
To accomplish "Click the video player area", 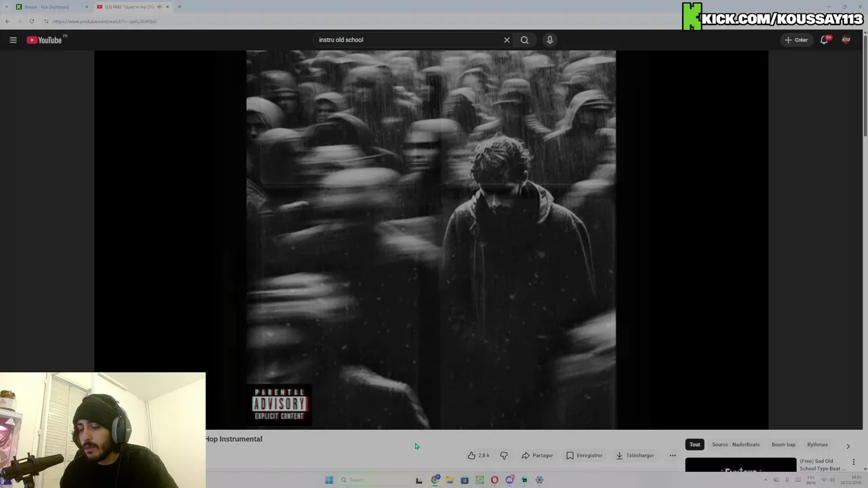I will (431, 240).
